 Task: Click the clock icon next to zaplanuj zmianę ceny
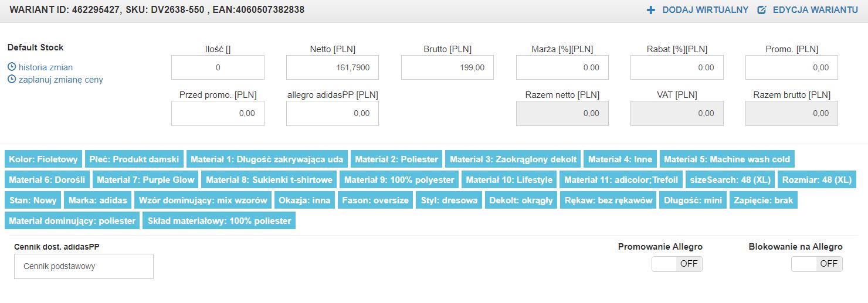[x=12, y=80]
